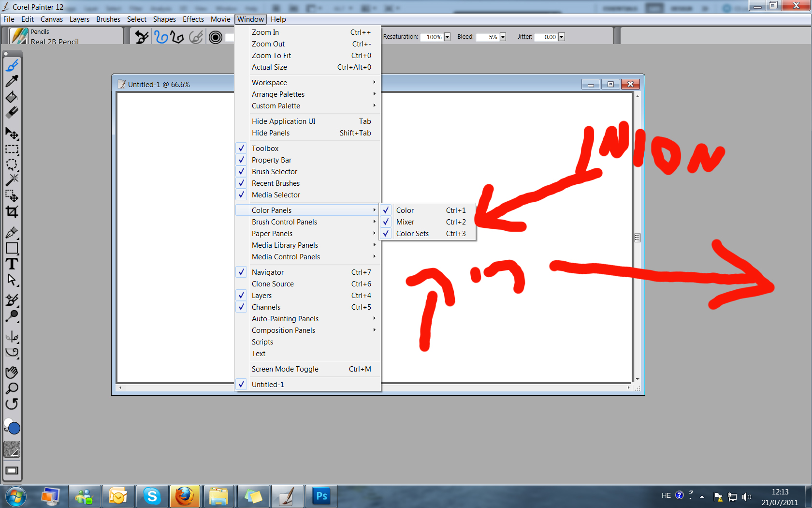Choose Straight Line Strokes in property bar

coord(177,37)
